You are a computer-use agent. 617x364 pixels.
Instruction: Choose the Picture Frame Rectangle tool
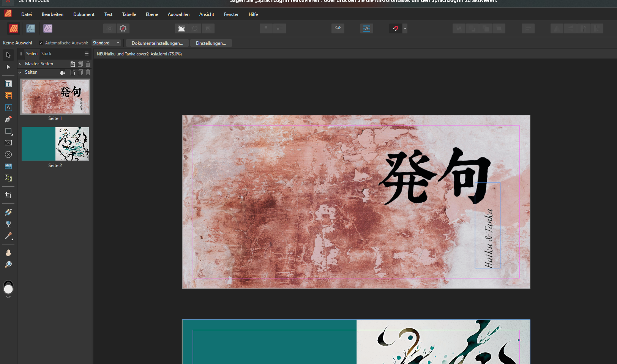tap(8, 143)
